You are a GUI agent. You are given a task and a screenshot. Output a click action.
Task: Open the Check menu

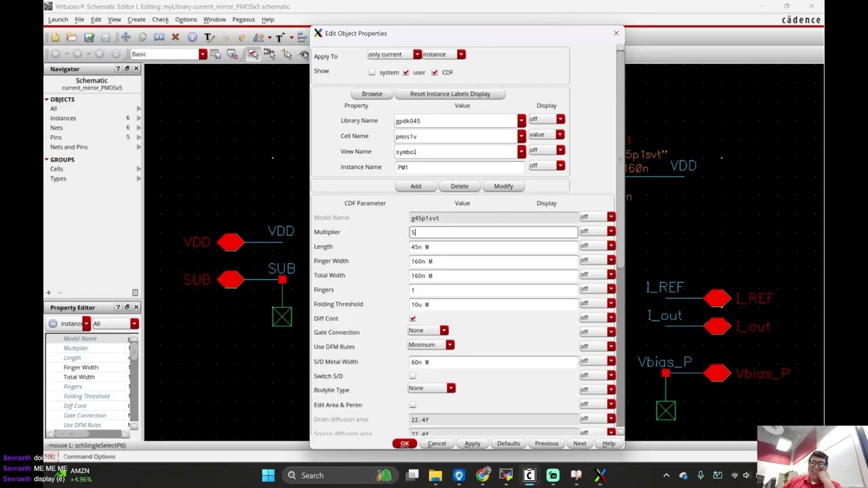[160, 20]
